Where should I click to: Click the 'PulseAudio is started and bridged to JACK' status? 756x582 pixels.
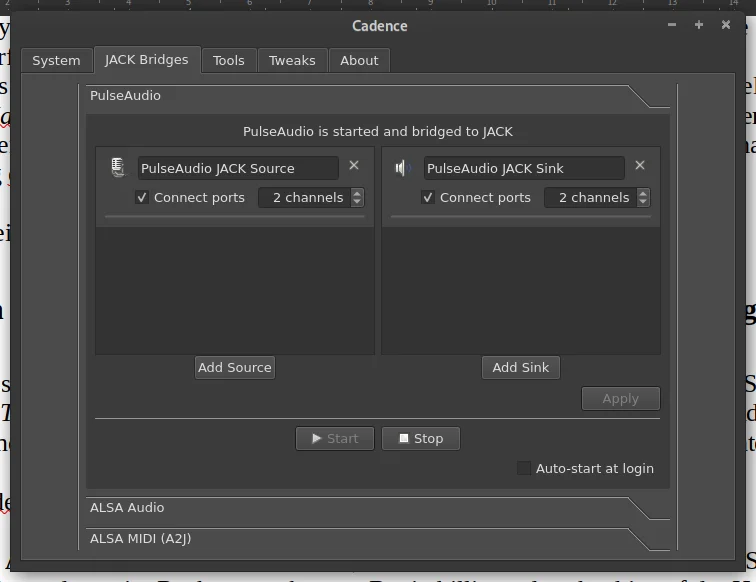pos(378,132)
